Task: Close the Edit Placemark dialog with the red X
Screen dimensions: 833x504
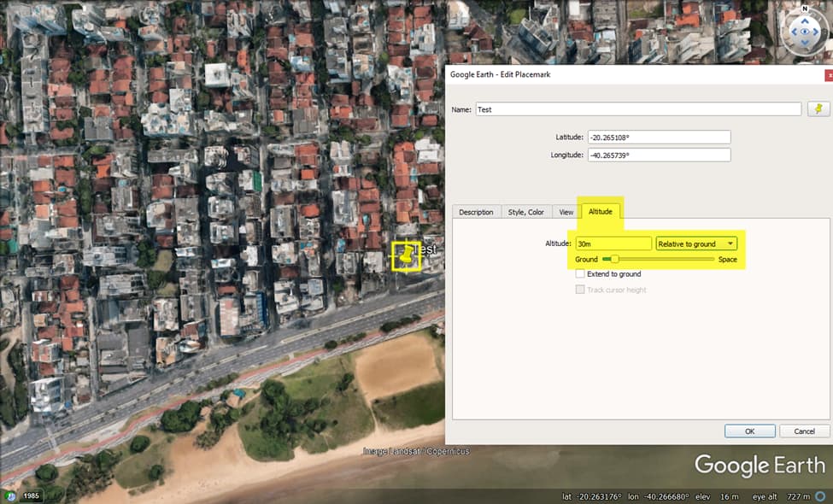Action: (829, 75)
